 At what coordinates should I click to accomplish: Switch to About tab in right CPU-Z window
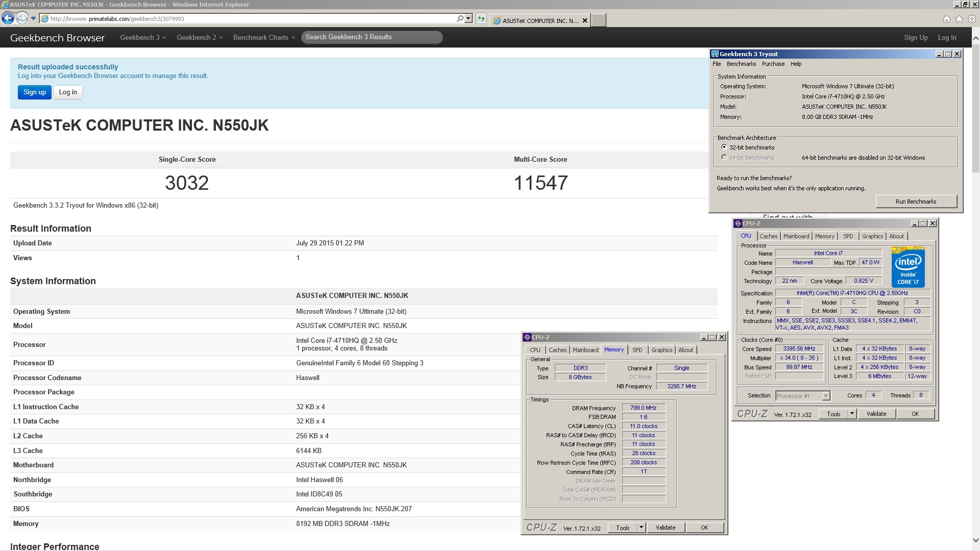[897, 236]
